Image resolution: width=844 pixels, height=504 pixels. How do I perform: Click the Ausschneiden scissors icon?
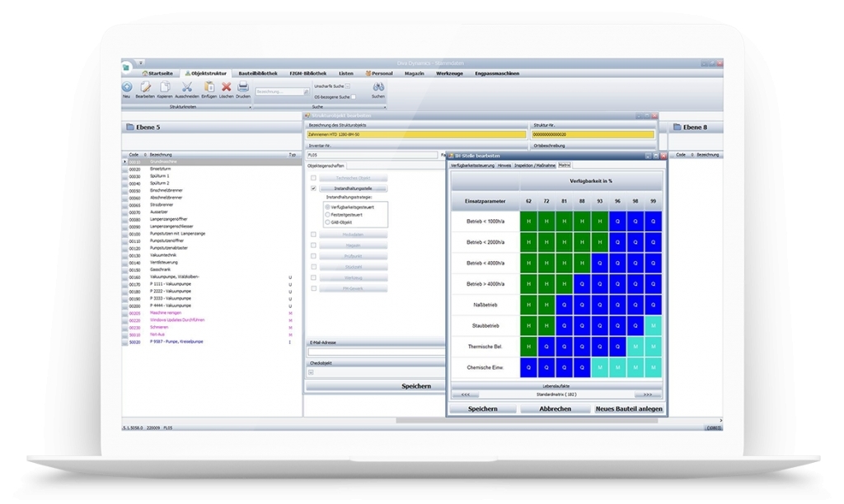click(187, 86)
